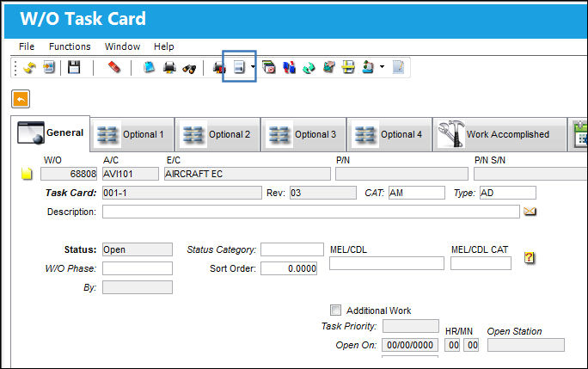Click the W/O Phase field
The image size is (588, 369).
(x=138, y=268)
